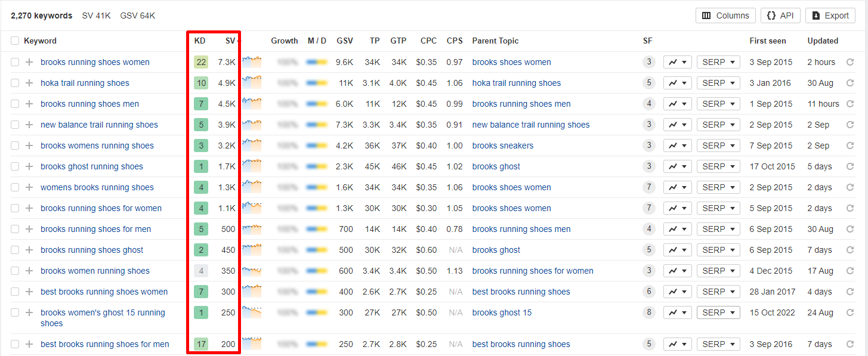Viewport: 868px width, 356px height.
Task: Sort table by CPC column header
Action: 428,41
